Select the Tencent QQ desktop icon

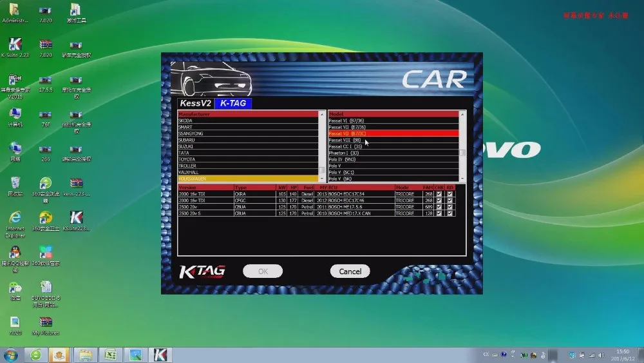15,259
